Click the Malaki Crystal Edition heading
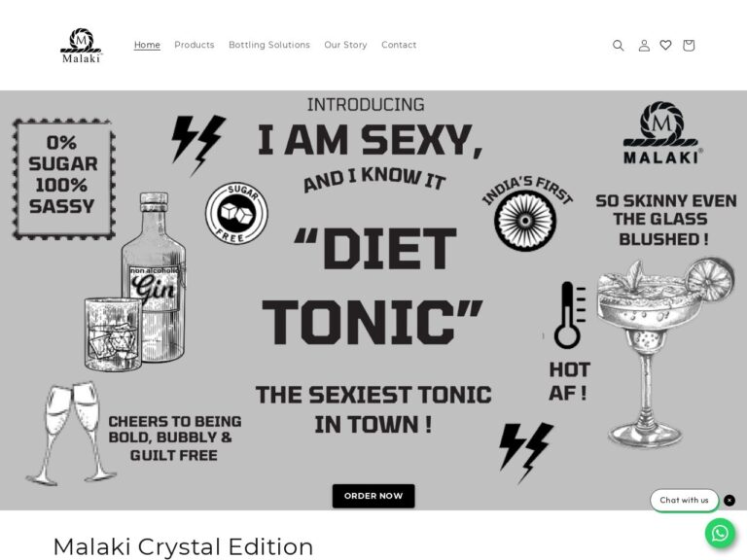Viewport: 747px width, 560px height. point(183,546)
